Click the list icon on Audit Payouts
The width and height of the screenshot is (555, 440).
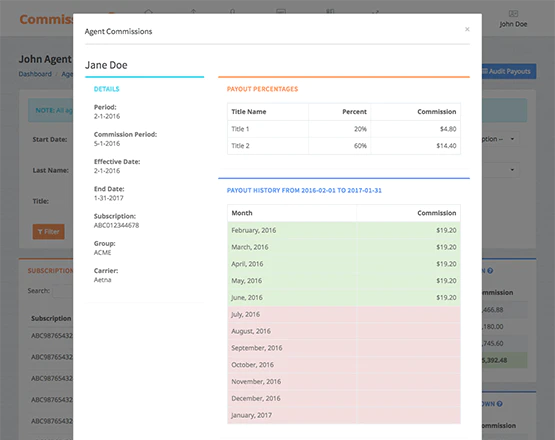click(485, 71)
